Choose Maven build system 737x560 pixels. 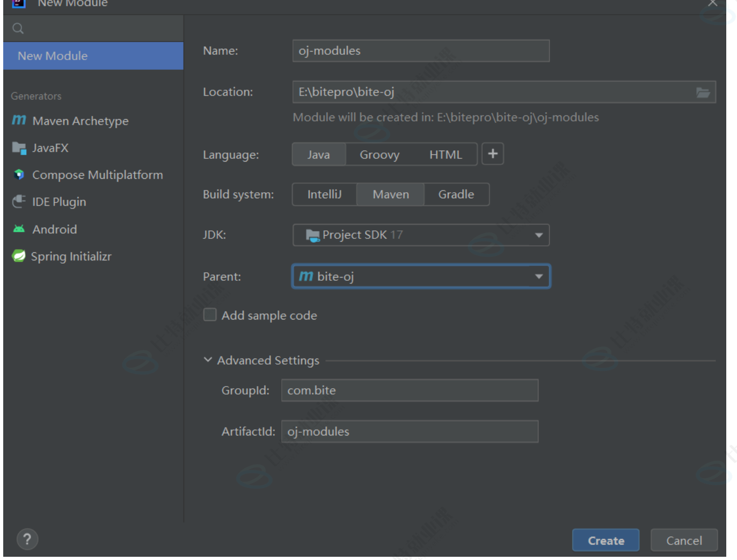[x=391, y=194]
